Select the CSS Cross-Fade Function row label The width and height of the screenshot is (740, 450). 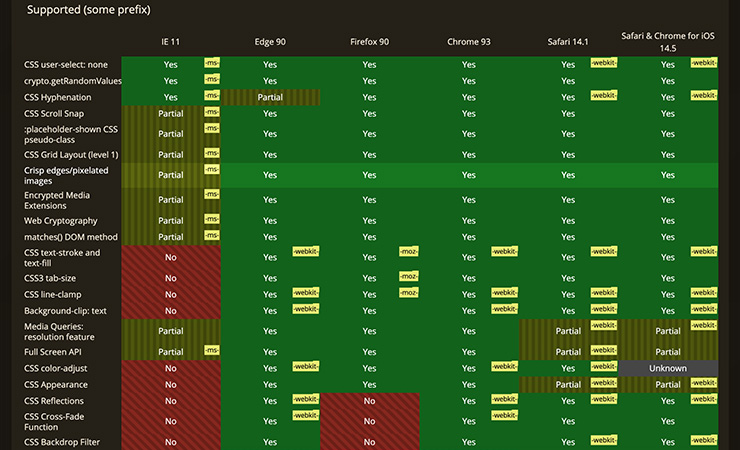(54, 422)
